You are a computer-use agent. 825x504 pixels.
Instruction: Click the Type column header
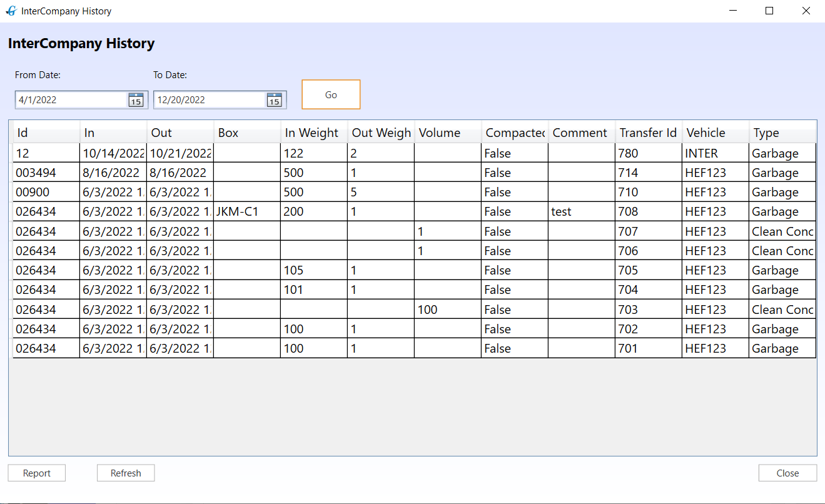782,133
